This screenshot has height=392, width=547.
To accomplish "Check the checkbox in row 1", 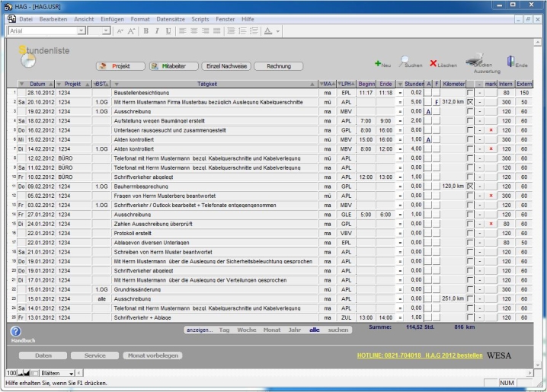I will coord(470,92).
